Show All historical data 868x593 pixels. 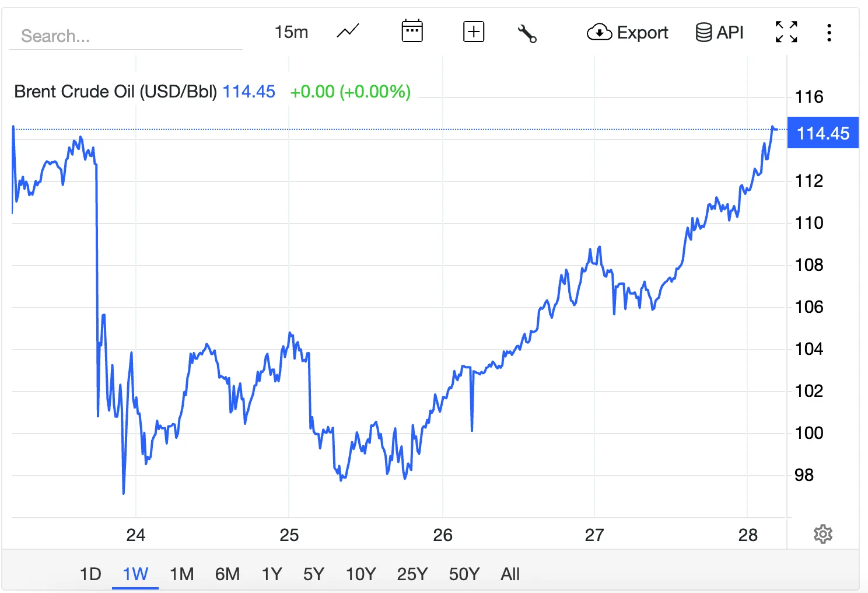510,574
